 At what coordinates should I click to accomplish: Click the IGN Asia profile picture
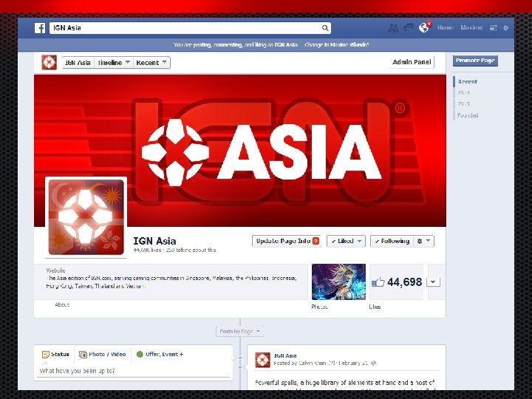86,217
